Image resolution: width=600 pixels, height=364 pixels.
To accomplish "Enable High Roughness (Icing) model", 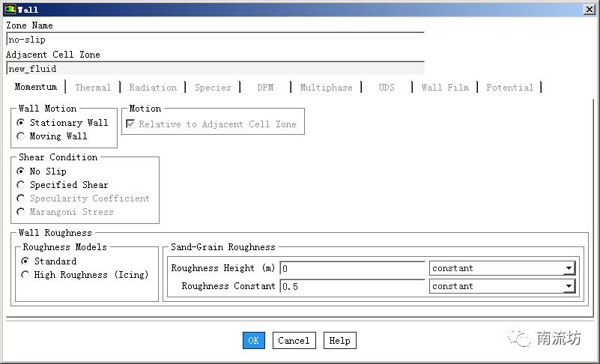I will click(25, 275).
